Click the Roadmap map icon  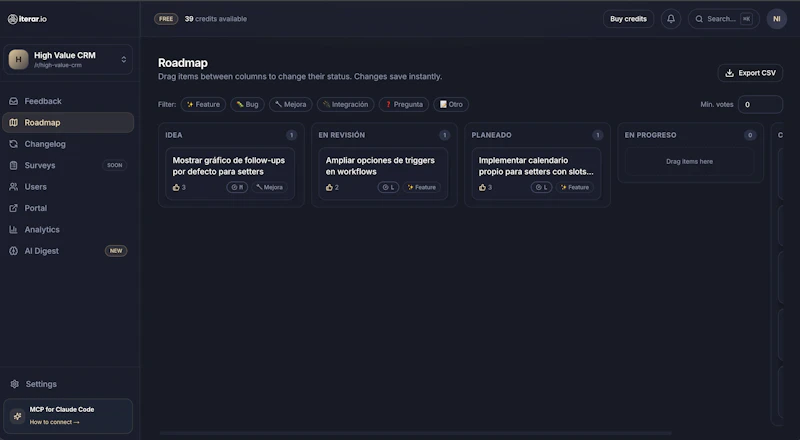pyautogui.click(x=14, y=123)
